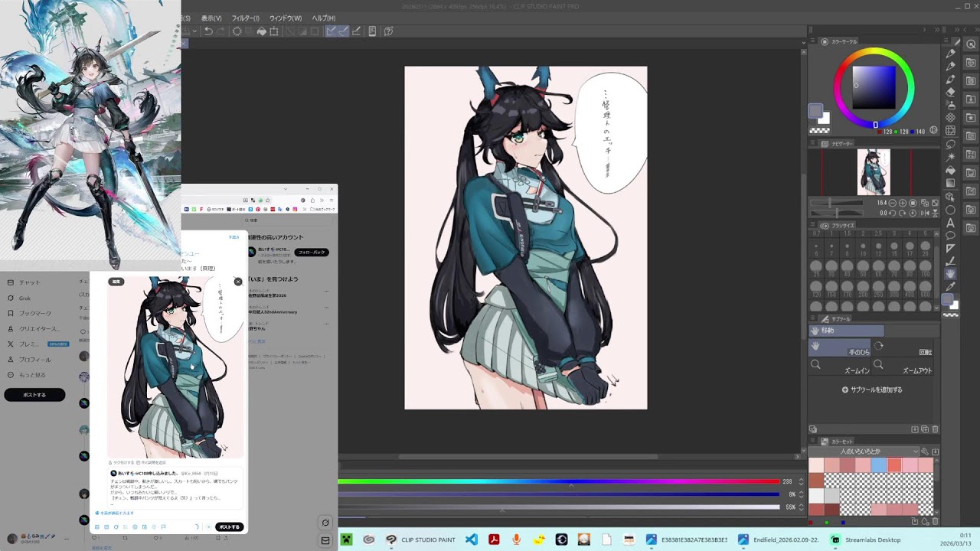Open Sub Tool panel menu

[812, 318]
